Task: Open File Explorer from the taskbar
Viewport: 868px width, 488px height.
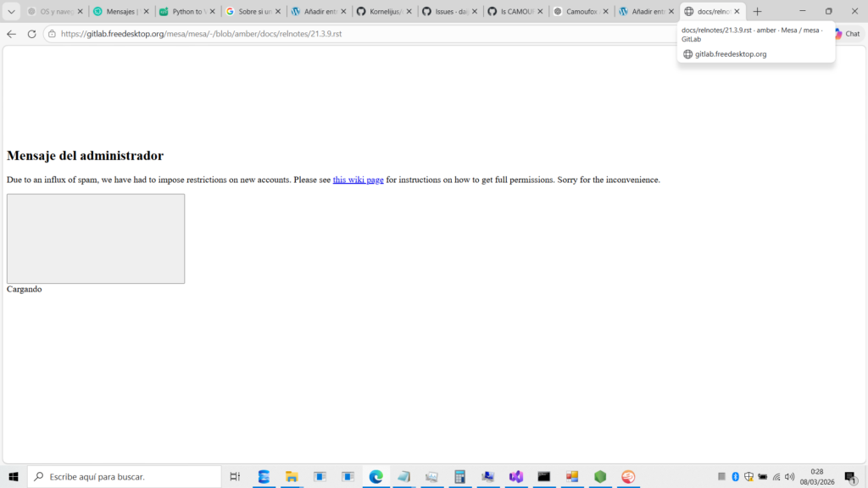Action: pyautogui.click(x=292, y=477)
